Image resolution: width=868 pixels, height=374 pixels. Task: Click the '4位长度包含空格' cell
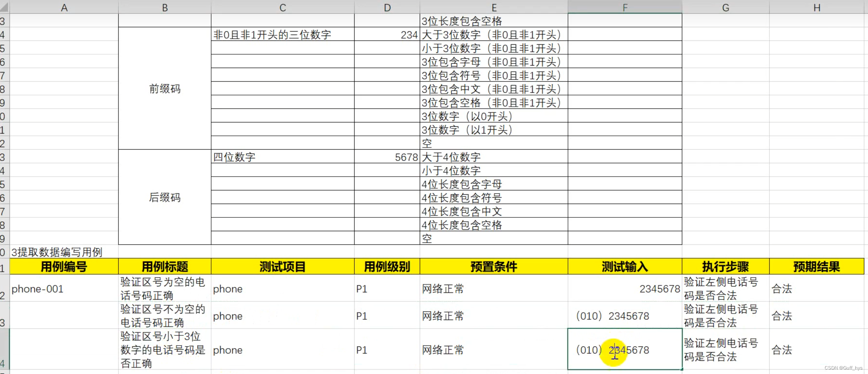494,224
